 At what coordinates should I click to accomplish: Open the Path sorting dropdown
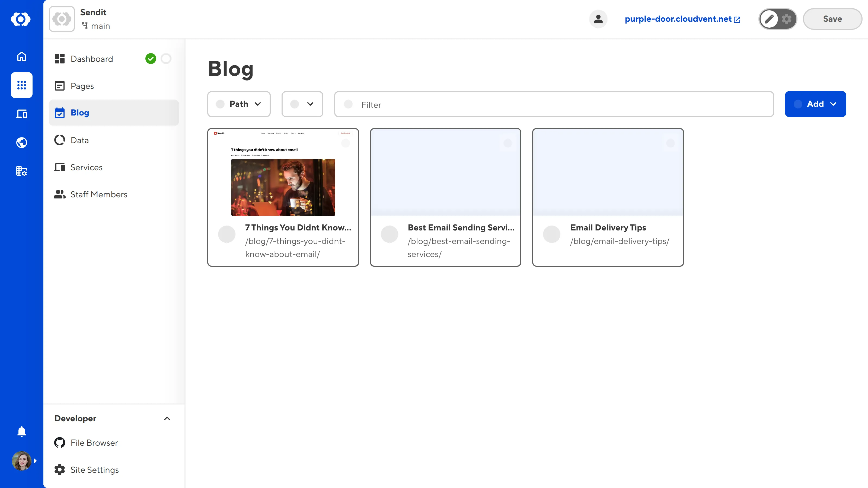[239, 104]
